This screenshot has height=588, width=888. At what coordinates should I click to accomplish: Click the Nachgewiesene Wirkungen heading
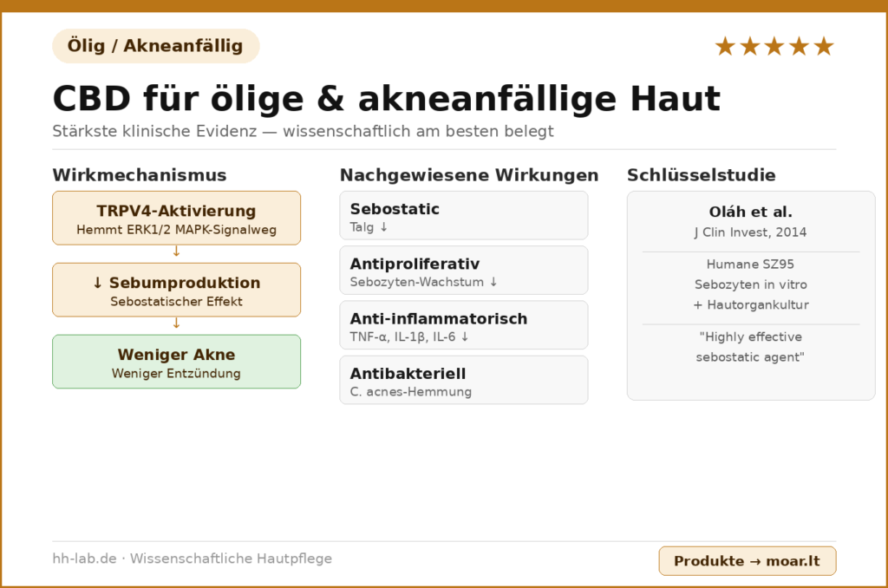click(x=468, y=175)
